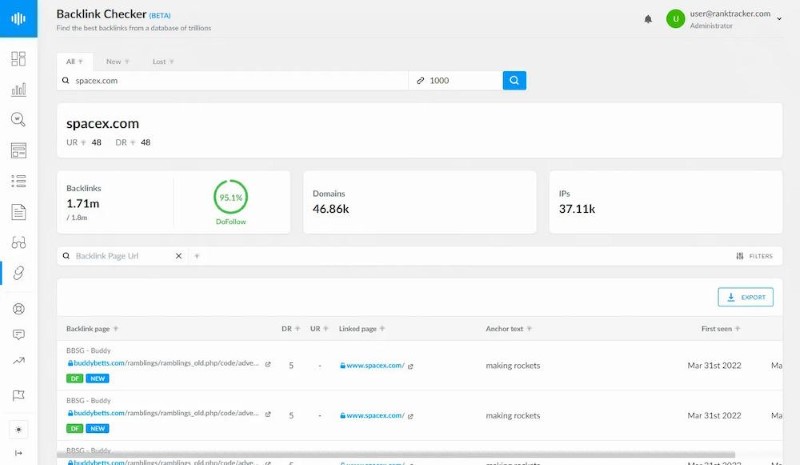Screen dimensions: 800x465
Task: Open external icon beside first www.spacex.com
Action: [411, 366]
